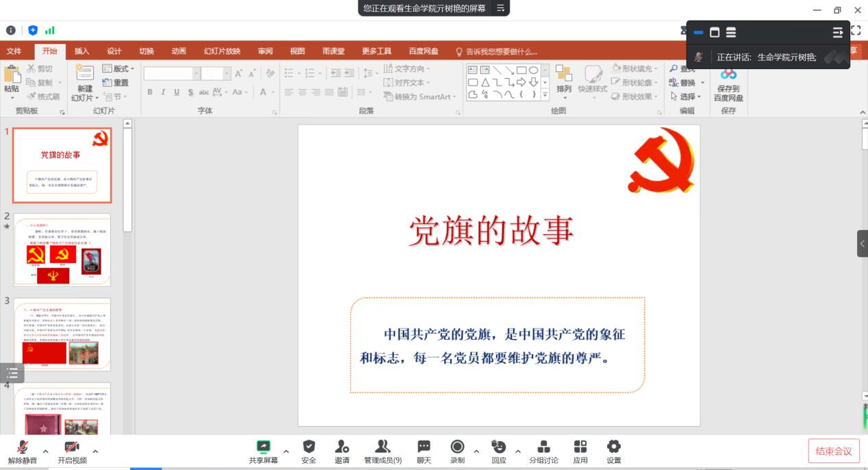Expand reactions options arrow
This screenshot has width=868, height=470.
tap(517, 451)
